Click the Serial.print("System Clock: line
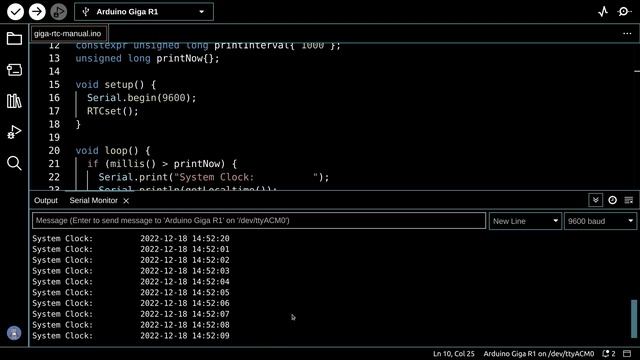640x360 pixels. coord(214,177)
